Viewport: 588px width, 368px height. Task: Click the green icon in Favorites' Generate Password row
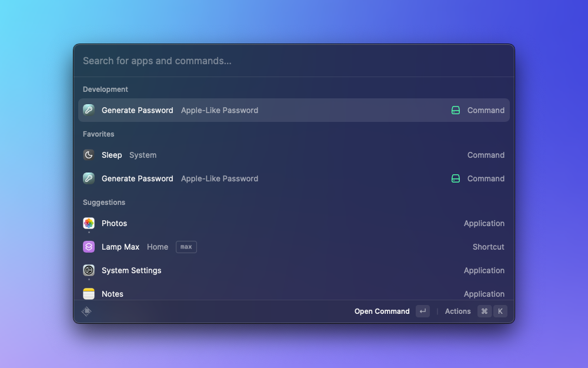456,178
